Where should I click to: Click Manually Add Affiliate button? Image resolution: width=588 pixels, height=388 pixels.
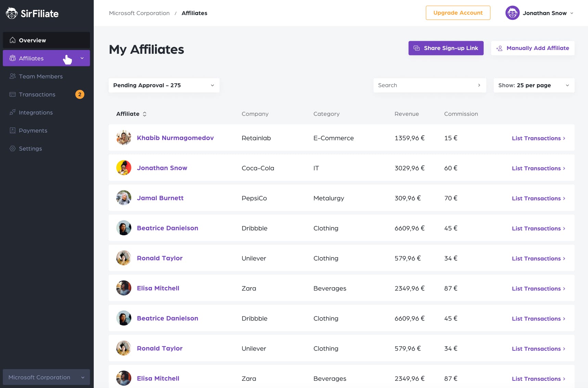pyautogui.click(x=533, y=48)
